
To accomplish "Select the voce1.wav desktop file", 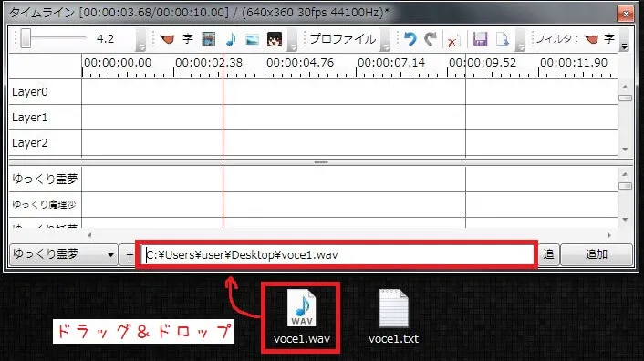I will click(x=301, y=316).
